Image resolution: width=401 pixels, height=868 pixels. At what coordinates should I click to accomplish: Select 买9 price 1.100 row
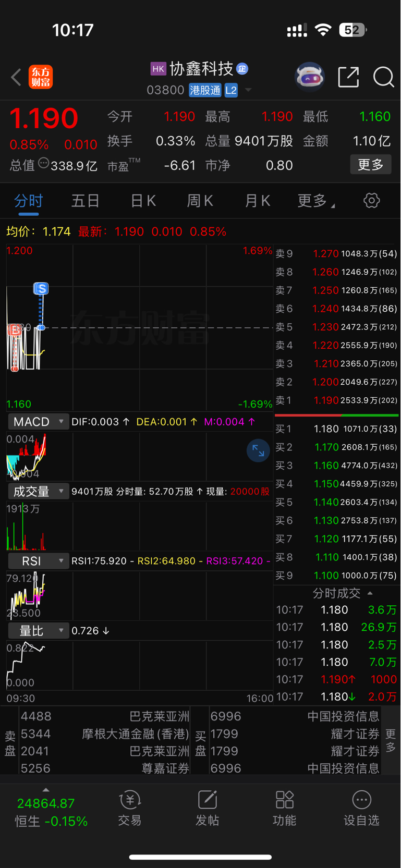[336, 576]
